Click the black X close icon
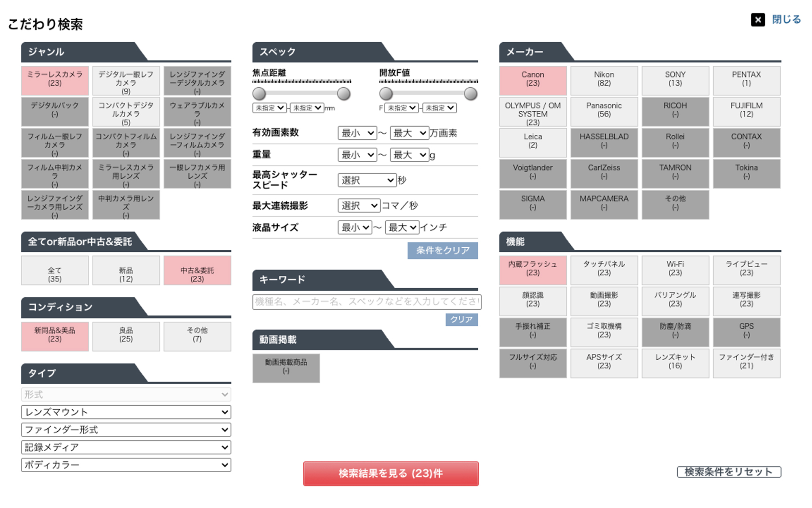Screen dimensions: 812x508 (x=758, y=20)
